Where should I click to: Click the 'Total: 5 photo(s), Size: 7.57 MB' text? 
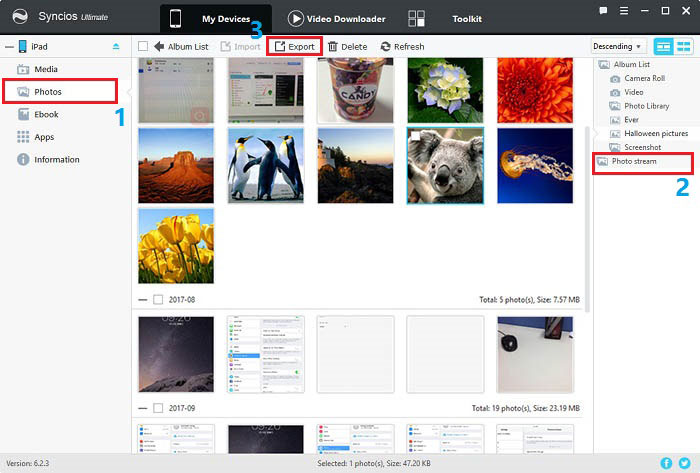[529, 299]
